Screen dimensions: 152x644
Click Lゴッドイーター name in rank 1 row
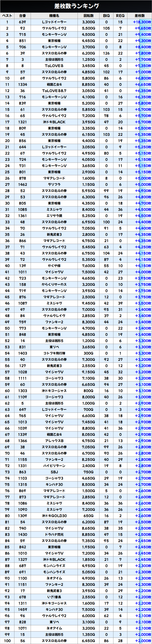pos(54,22)
